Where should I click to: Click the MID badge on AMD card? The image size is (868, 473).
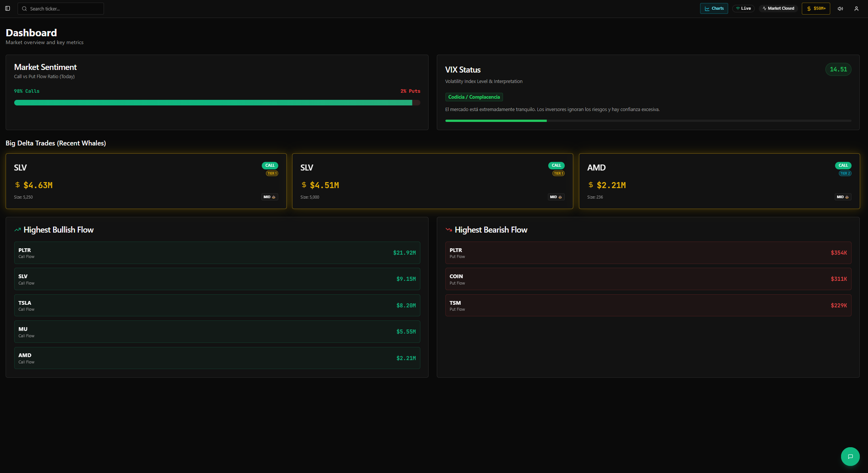click(x=843, y=197)
